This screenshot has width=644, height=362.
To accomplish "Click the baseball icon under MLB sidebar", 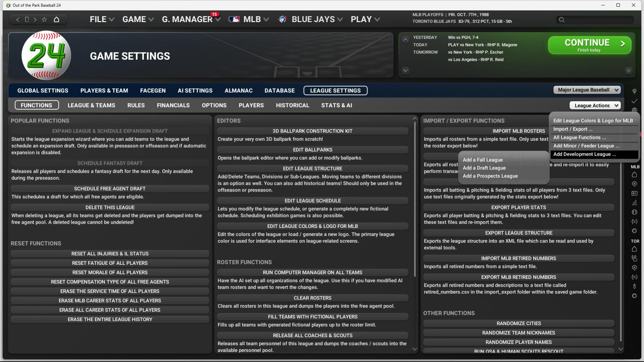I will (x=634, y=212).
